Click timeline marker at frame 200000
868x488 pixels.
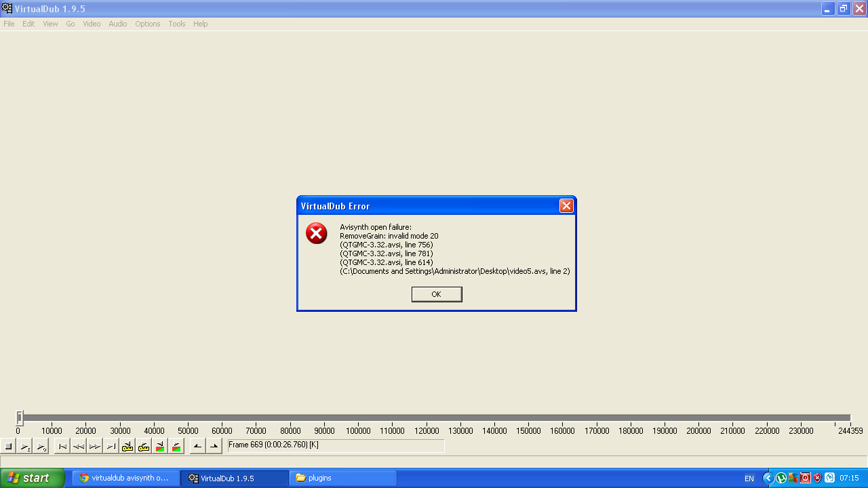[698, 431]
